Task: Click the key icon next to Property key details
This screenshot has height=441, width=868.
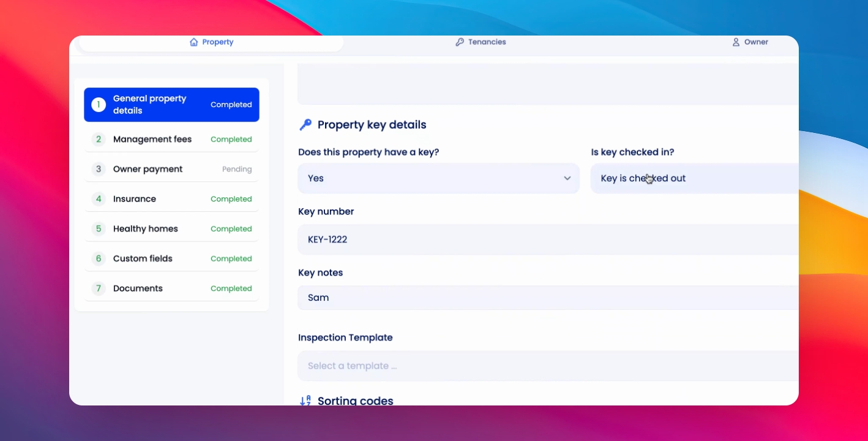Action: tap(305, 125)
